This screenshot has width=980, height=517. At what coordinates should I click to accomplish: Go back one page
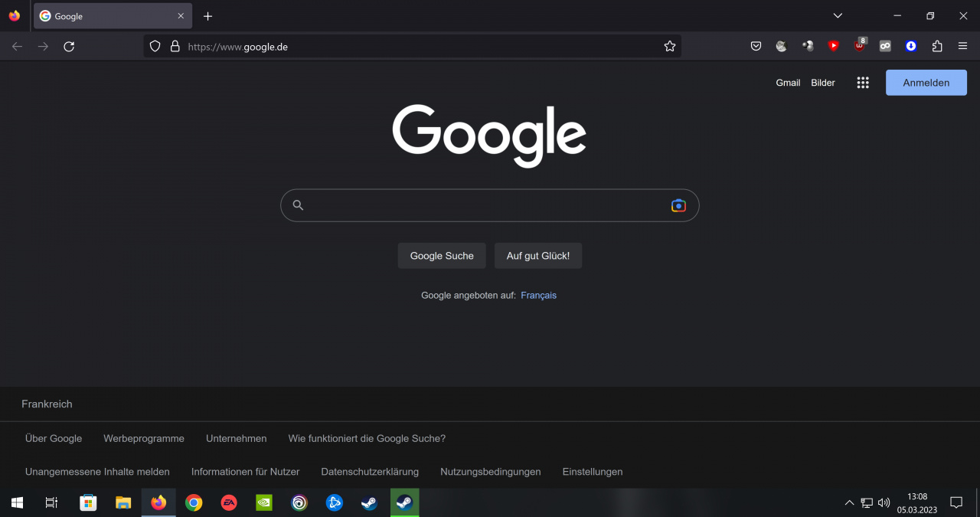point(18,47)
